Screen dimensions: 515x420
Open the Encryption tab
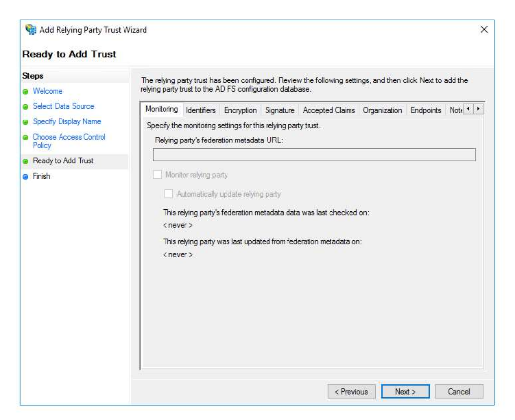pyautogui.click(x=240, y=110)
